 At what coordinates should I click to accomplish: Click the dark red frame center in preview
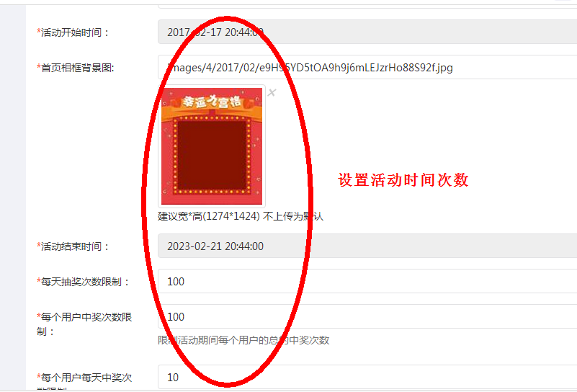(212, 155)
